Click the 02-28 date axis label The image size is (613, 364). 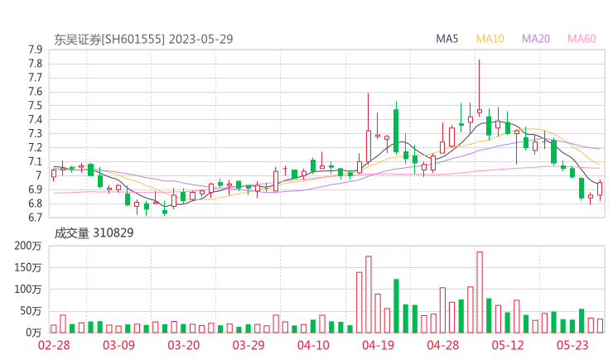[x=54, y=345]
